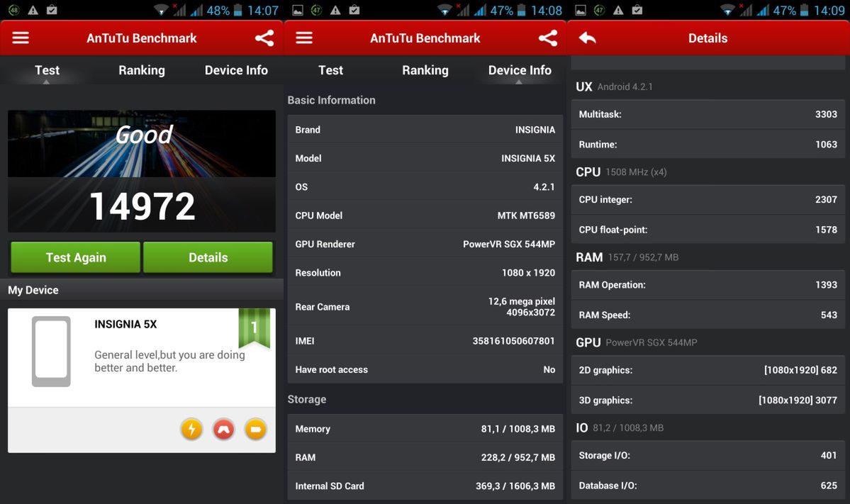Select Ranking tab in first screen
850x504 pixels.
(142, 70)
